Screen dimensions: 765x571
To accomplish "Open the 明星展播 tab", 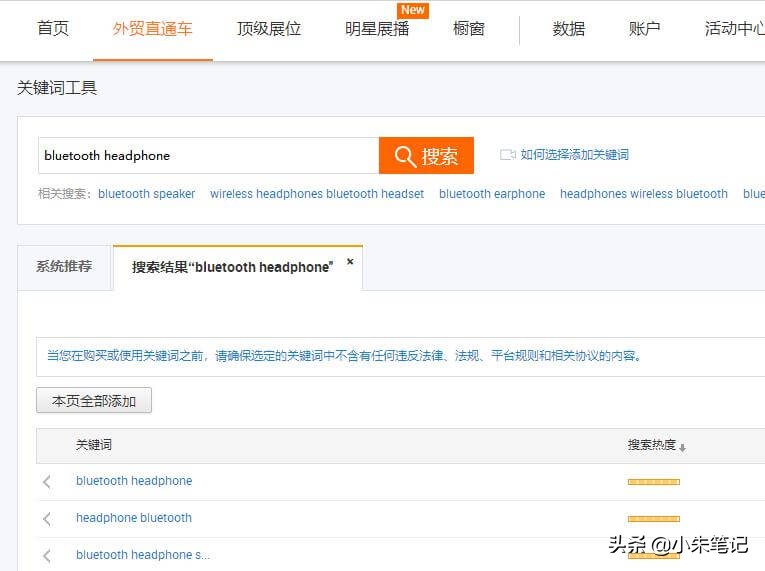I will click(x=377, y=28).
